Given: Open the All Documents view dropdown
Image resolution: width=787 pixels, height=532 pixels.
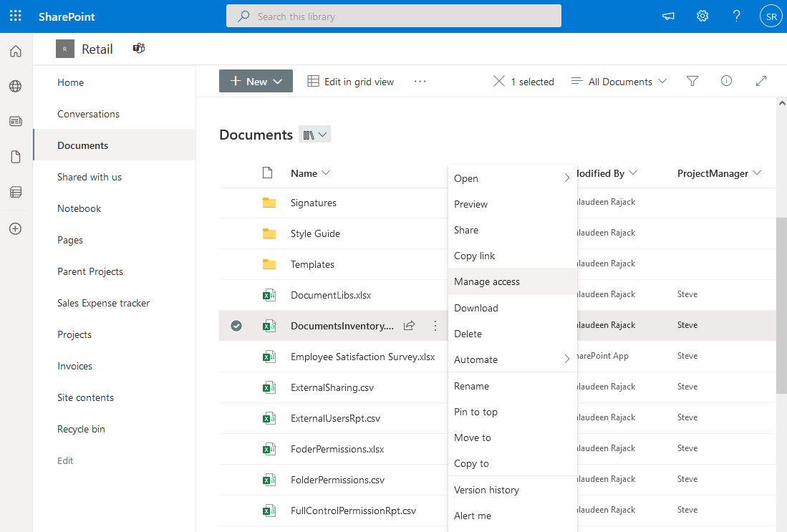Looking at the screenshot, I should point(618,81).
